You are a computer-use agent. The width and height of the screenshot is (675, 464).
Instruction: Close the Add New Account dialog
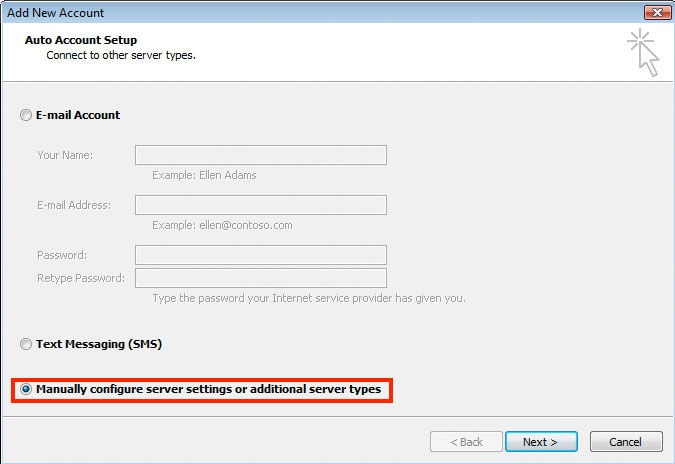(657, 12)
